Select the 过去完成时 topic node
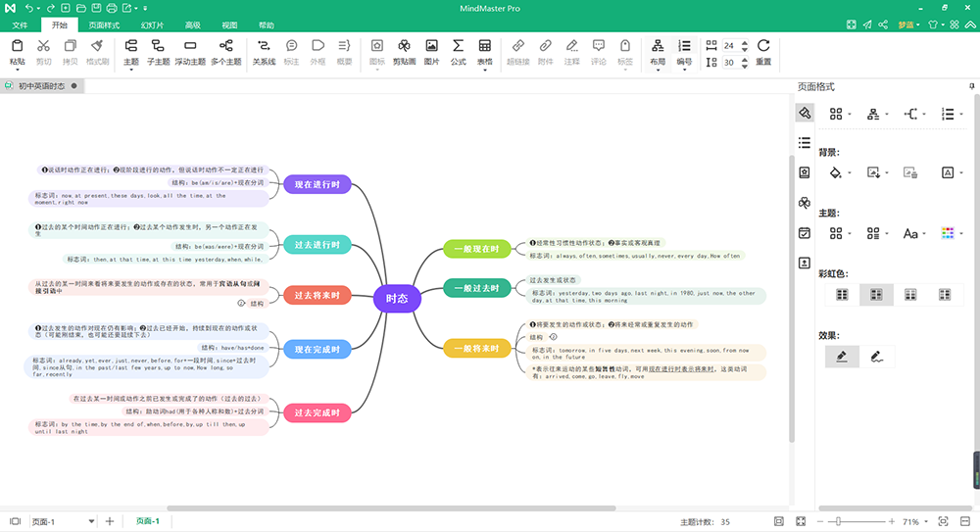This screenshot has height=532, width=980. (317, 412)
